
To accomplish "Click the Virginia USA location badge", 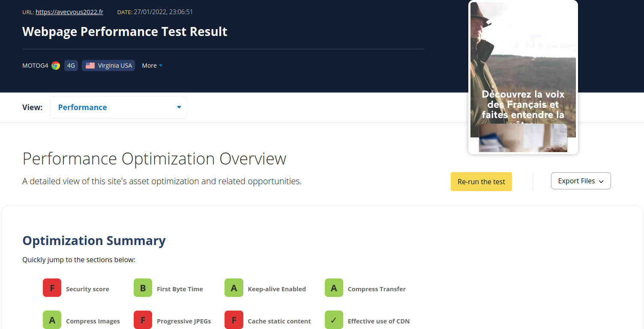I will pyautogui.click(x=108, y=65).
